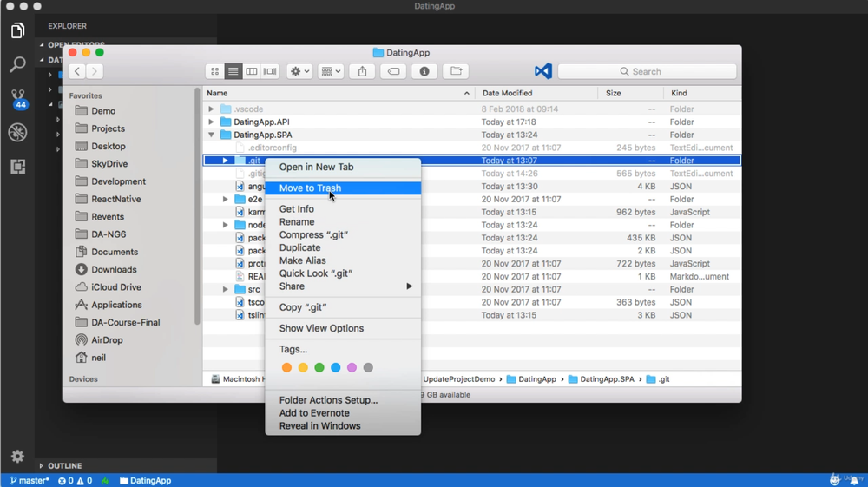Click master* branch in status bar

30,480
